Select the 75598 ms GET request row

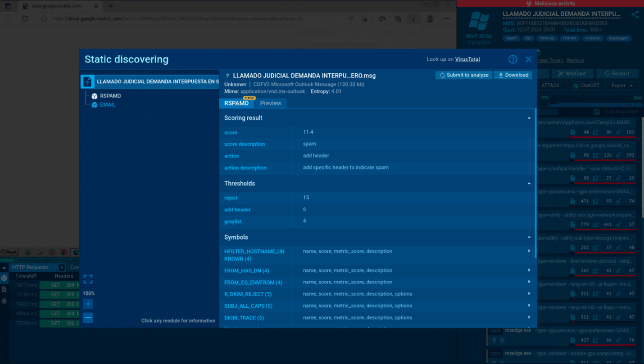pos(44,324)
